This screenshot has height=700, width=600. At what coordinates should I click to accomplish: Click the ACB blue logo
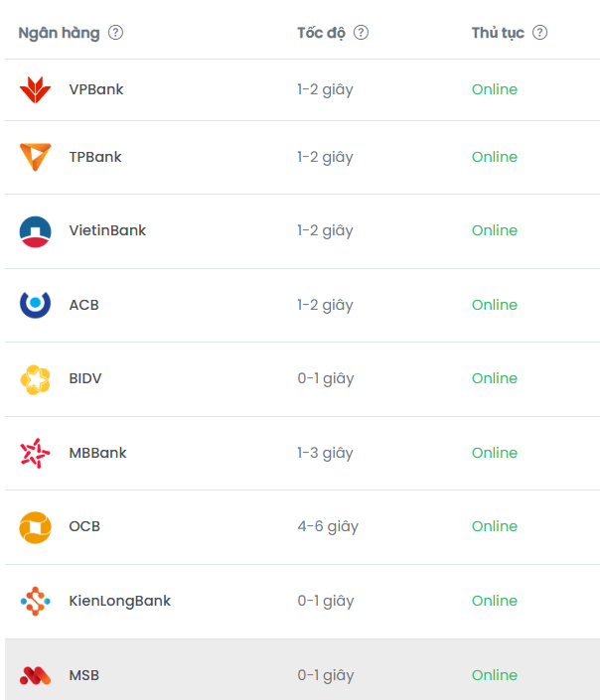coord(35,305)
